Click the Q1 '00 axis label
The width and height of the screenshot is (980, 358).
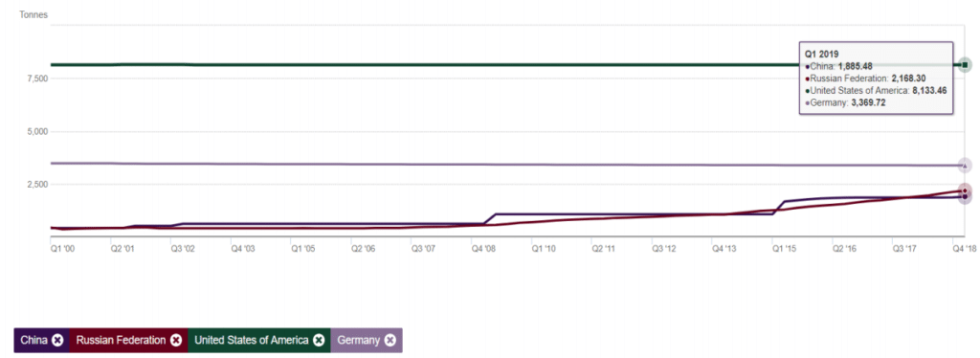pyautogui.click(x=62, y=249)
